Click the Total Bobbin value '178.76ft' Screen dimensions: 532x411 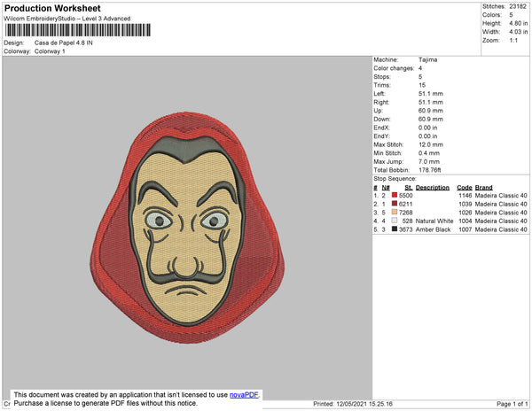point(429,170)
